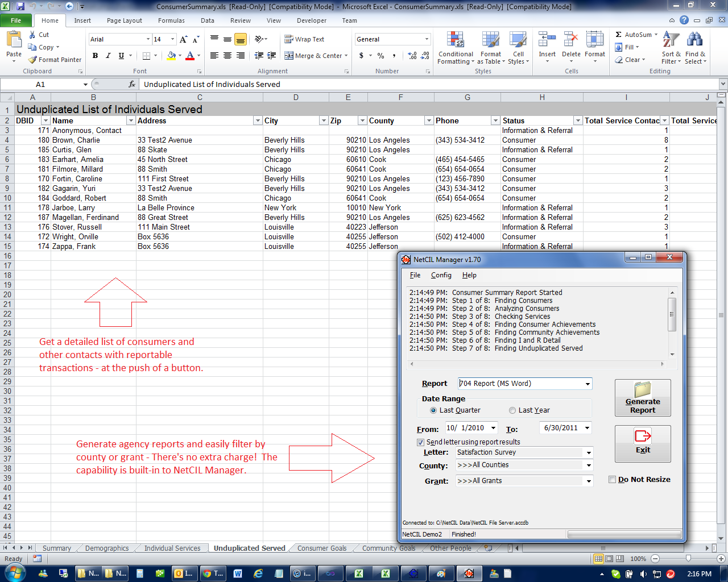This screenshot has width=728, height=582.
Task: Apply Merge & Center to selection
Action: pyautogui.click(x=316, y=56)
